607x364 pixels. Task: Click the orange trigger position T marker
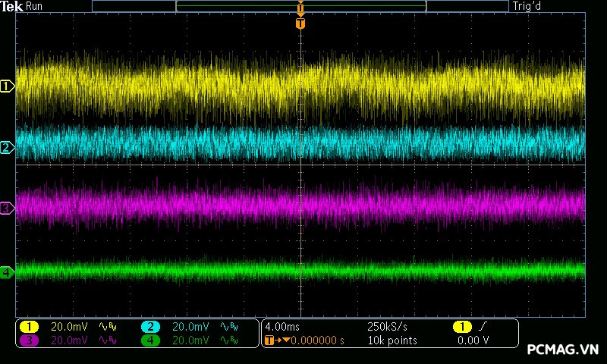coord(300,24)
